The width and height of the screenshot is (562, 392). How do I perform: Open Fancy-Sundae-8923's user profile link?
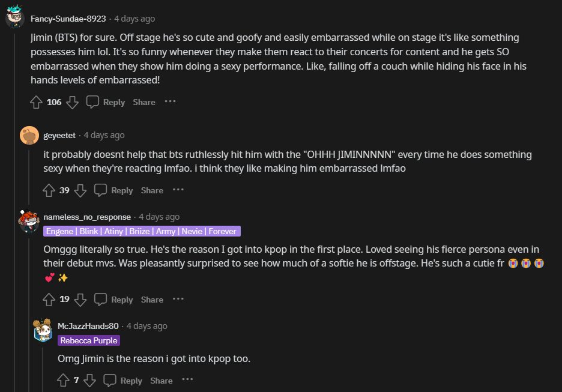point(68,19)
